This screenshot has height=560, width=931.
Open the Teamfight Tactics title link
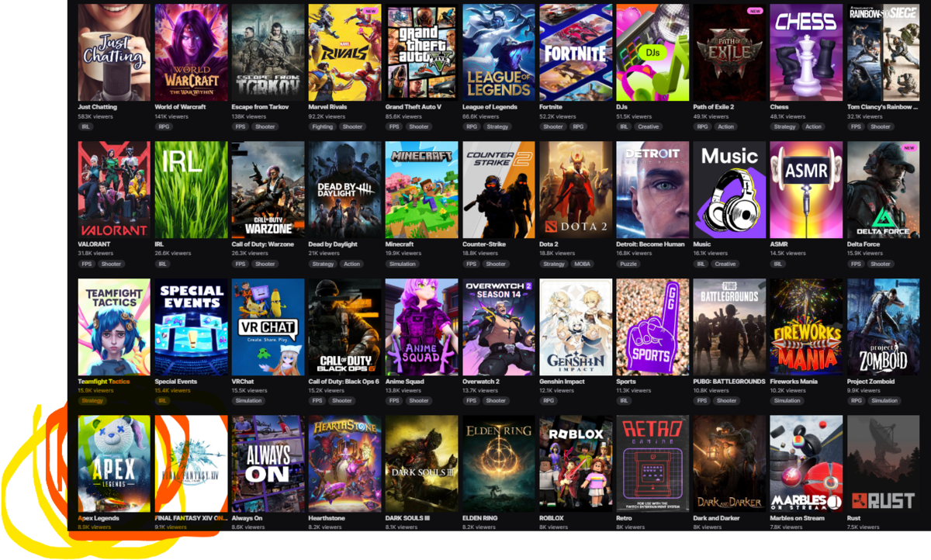click(x=104, y=382)
